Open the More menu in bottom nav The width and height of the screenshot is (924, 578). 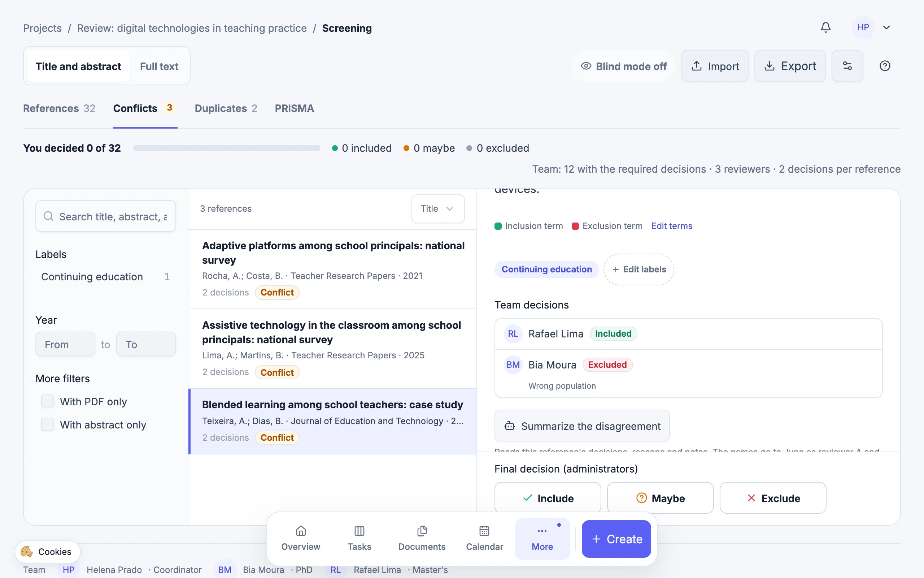click(542, 539)
